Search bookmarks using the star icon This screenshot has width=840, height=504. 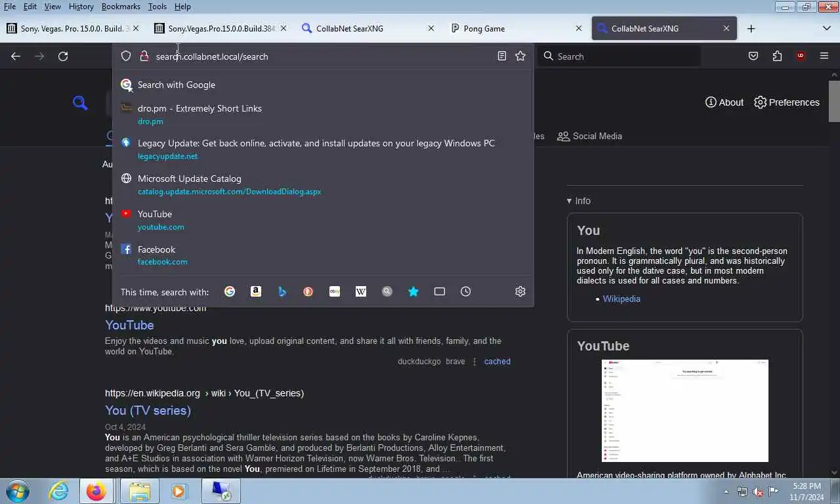click(x=413, y=291)
